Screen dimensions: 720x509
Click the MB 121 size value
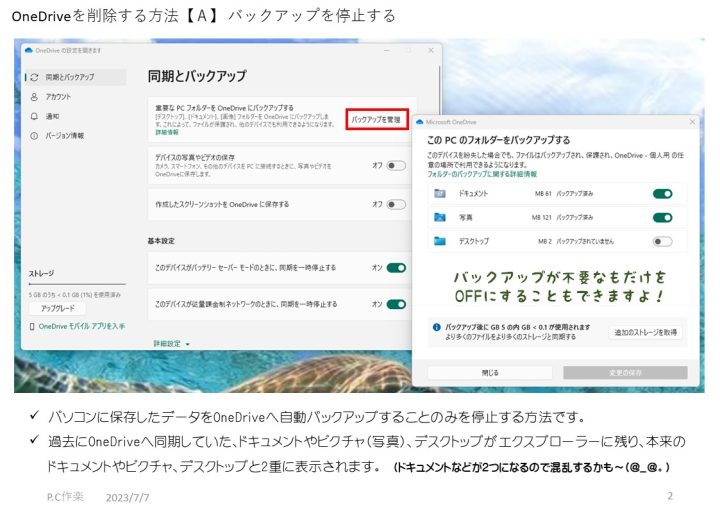coord(542,217)
